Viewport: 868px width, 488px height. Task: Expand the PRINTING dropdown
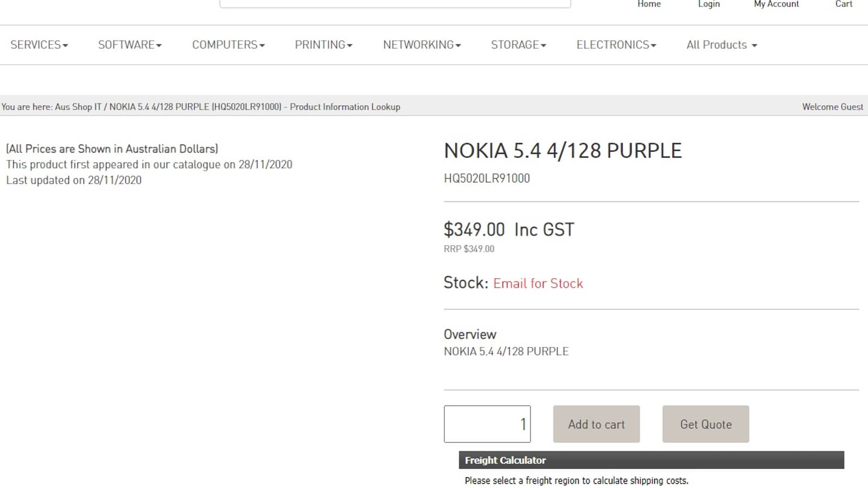323,45
